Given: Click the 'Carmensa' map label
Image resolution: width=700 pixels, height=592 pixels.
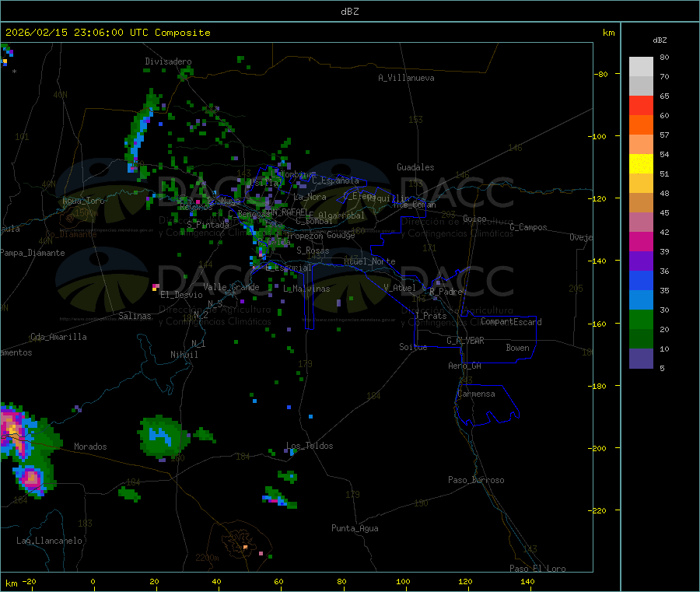Looking at the screenshot, I should [476, 394].
